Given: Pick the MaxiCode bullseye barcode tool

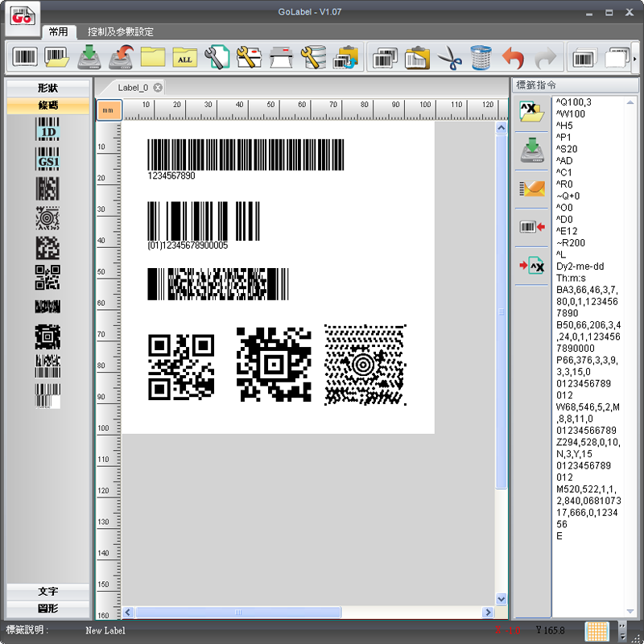Looking at the screenshot, I should (x=47, y=218).
